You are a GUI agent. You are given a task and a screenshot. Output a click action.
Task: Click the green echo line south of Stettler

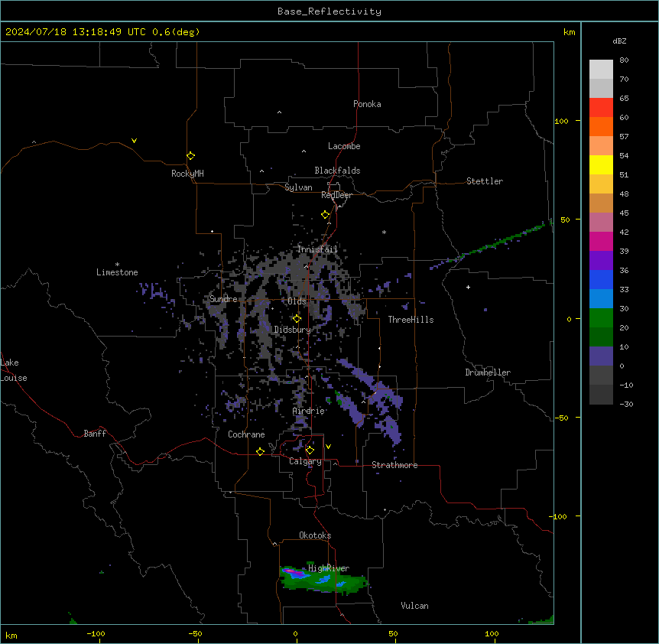coord(491,245)
